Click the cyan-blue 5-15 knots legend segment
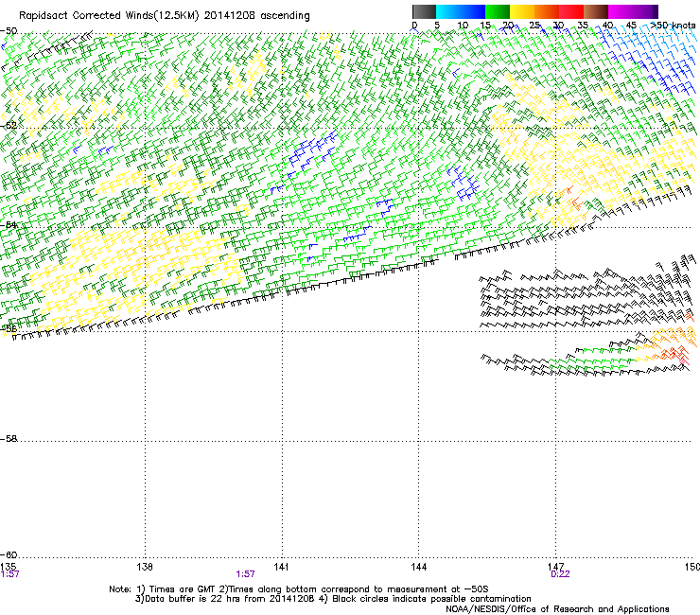This screenshot has height=615, width=700. coord(461,11)
